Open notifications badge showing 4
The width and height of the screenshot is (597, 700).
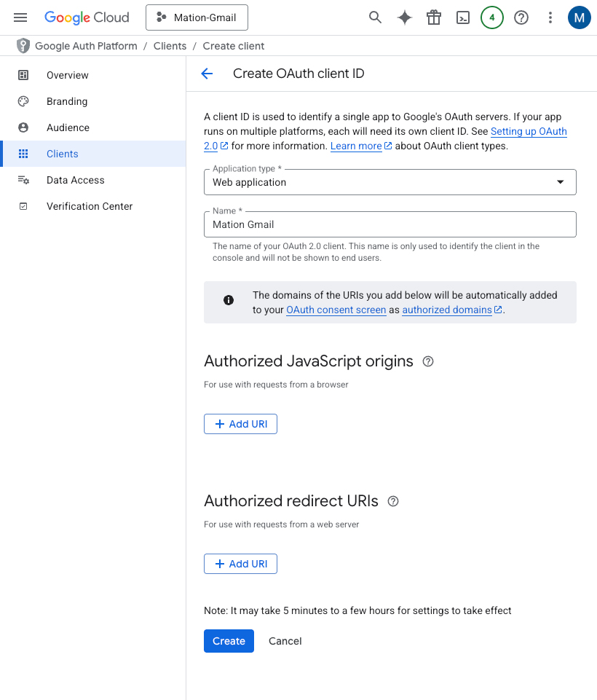492,17
